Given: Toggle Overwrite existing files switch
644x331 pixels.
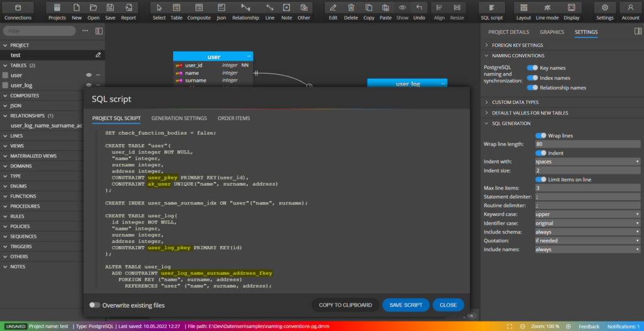Looking at the screenshot, I should point(95,305).
